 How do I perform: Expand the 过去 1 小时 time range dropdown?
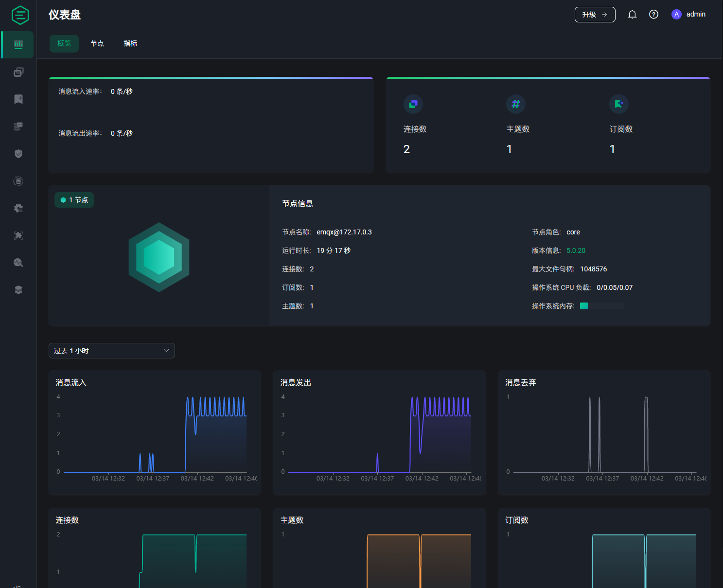pyautogui.click(x=112, y=351)
